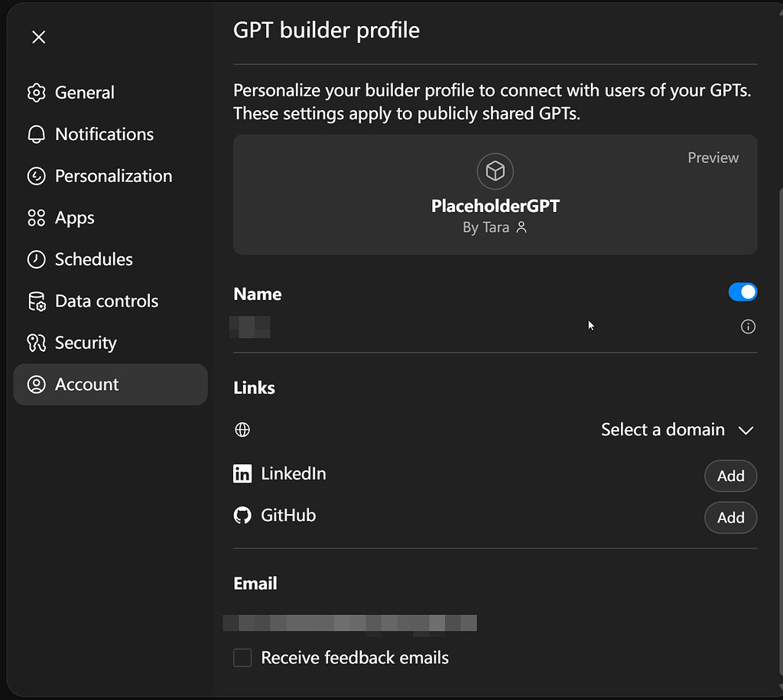
Task: Click the Personalization sidebar icon
Action: pos(37,176)
